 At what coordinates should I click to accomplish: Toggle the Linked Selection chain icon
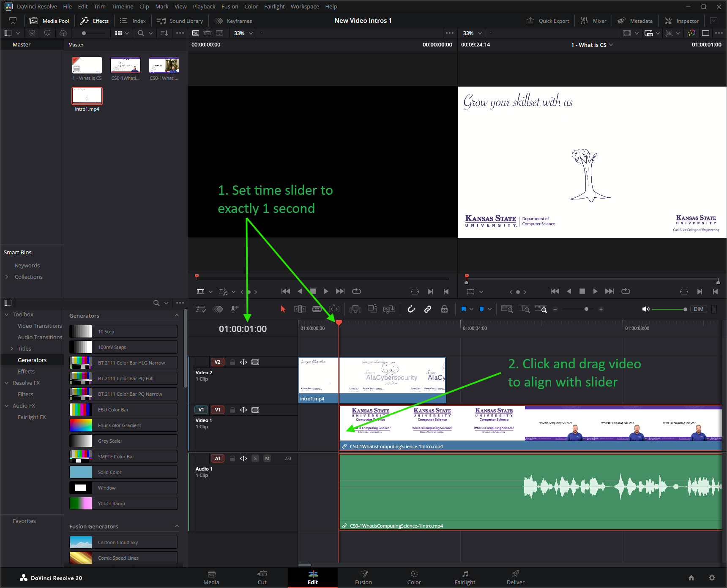(428, 309)
